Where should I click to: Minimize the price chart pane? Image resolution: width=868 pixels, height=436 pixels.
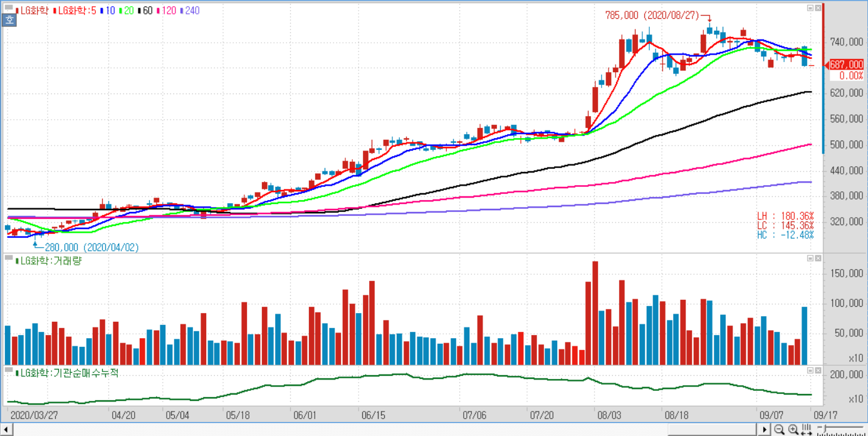(x=810, y=8)
